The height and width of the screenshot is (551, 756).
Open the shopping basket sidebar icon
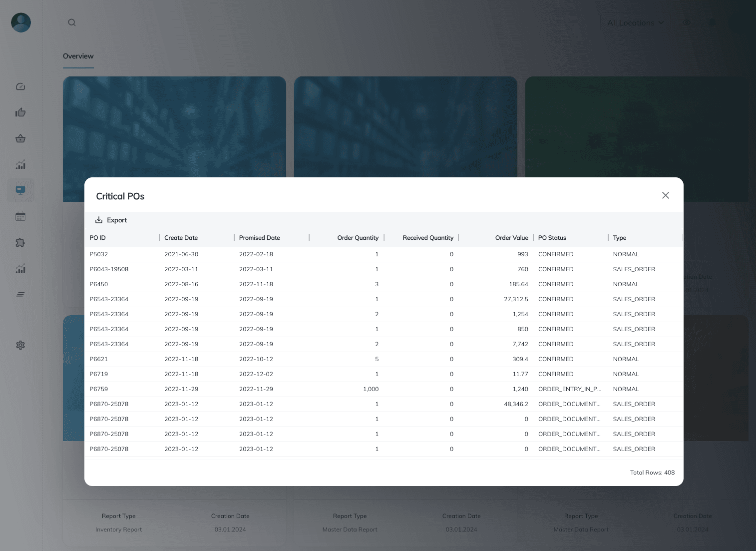pyautogui.click(x=20, y=139)
